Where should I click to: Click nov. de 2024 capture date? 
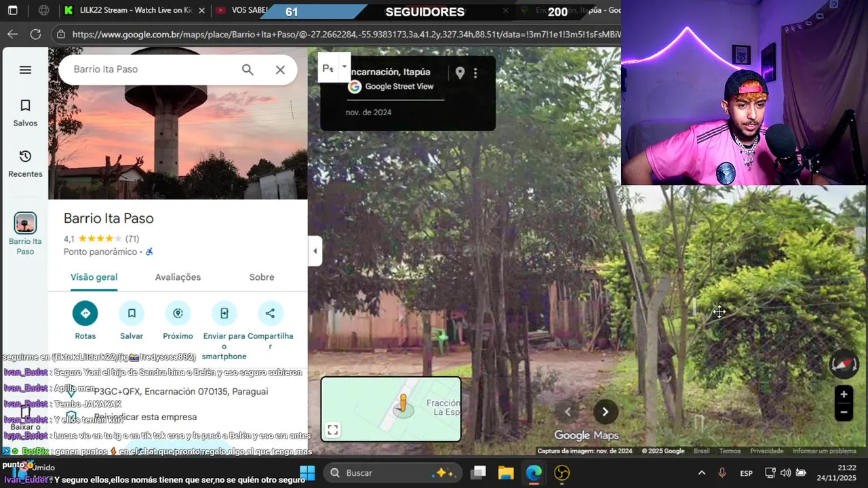[369, 113]
